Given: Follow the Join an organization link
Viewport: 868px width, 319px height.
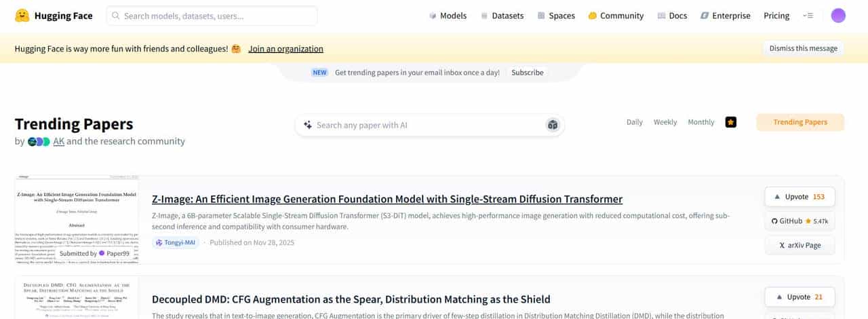Looking at the screenshot, I should (285, 49).
